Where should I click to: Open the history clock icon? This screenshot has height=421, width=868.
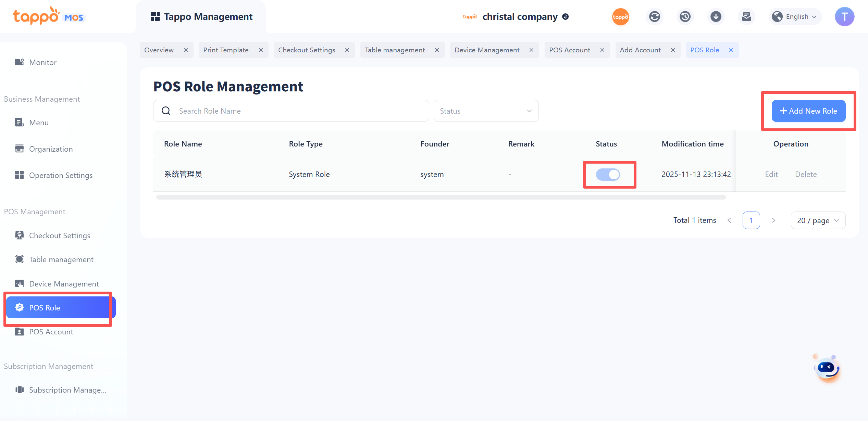685,16
